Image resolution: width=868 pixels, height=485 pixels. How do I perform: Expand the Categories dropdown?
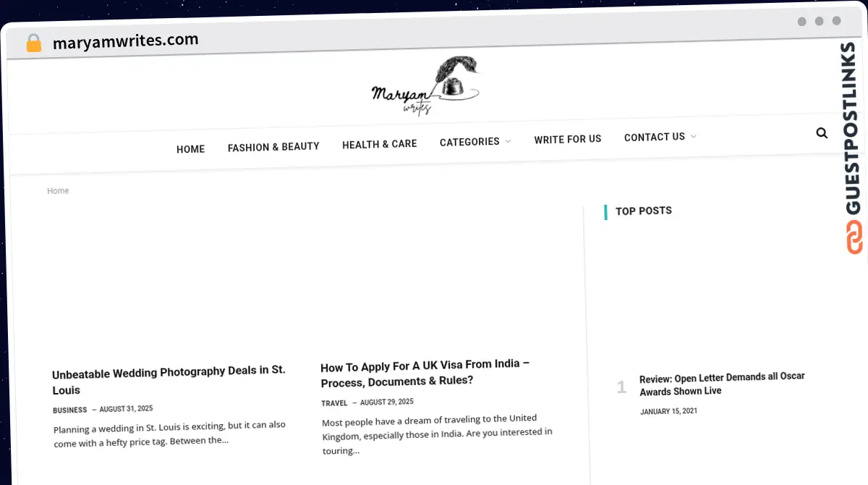[469, 141]
